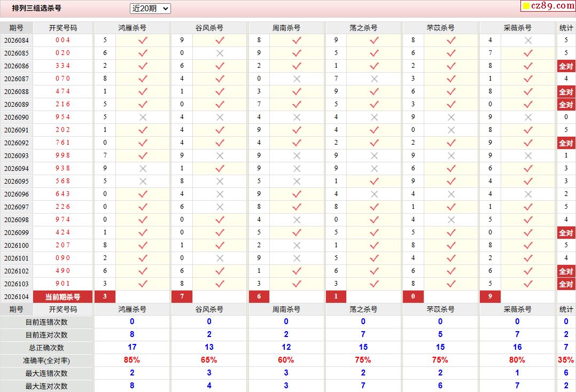The height and width of the screenshot is (392, 576).
Task: Click the red 全对 badge in row 2026086
Action: click(566, 66)
